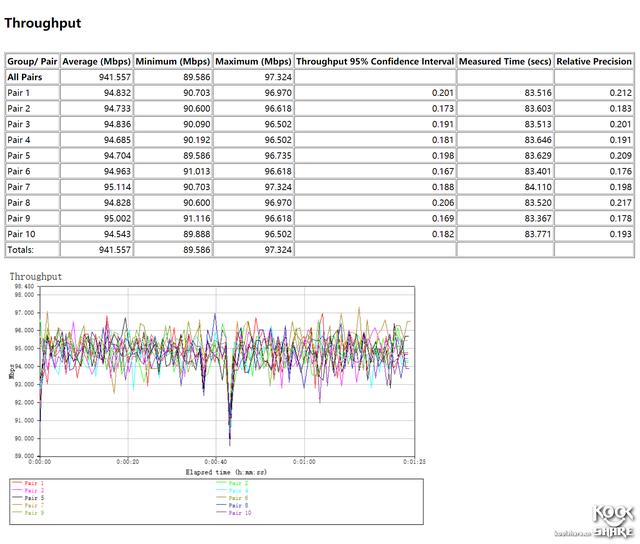640x544 pixels.
Task: Click the KOOL SHARE watermark logo
Action: point(614,522)
